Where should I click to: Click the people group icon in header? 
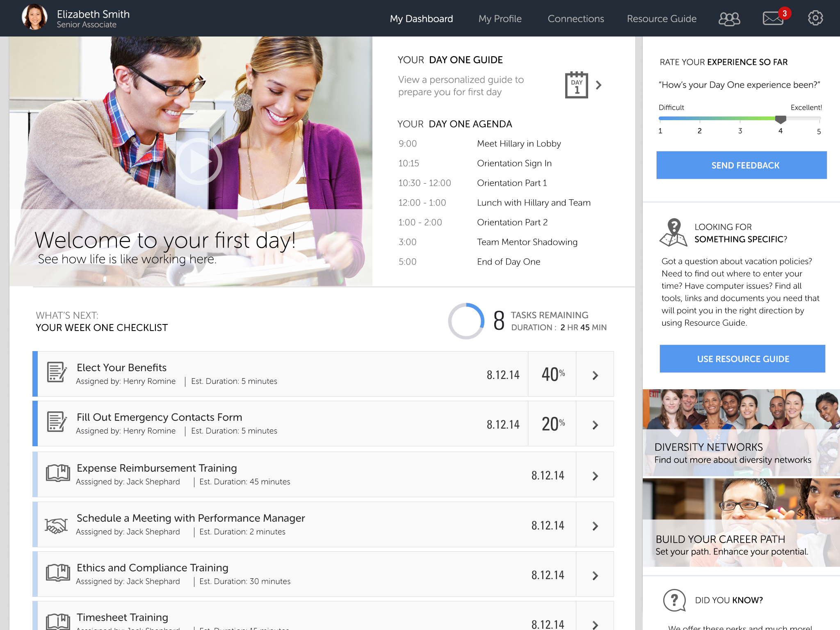729,19
